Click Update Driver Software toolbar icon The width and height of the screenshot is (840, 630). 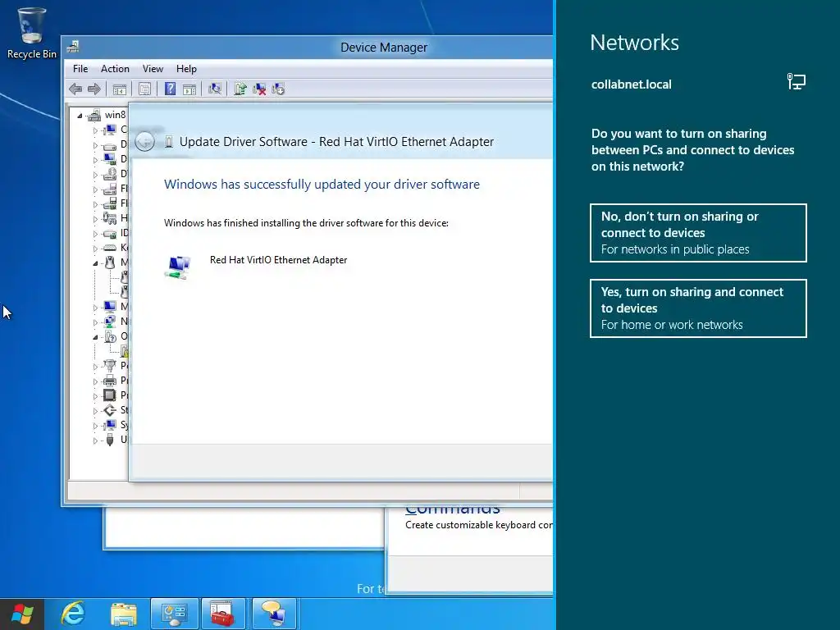pyautogui.click(x=240, y=89)
